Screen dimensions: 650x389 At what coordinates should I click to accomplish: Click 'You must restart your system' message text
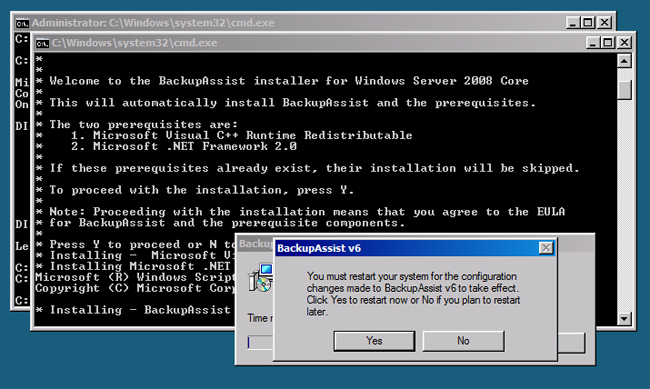coord(413,294)
